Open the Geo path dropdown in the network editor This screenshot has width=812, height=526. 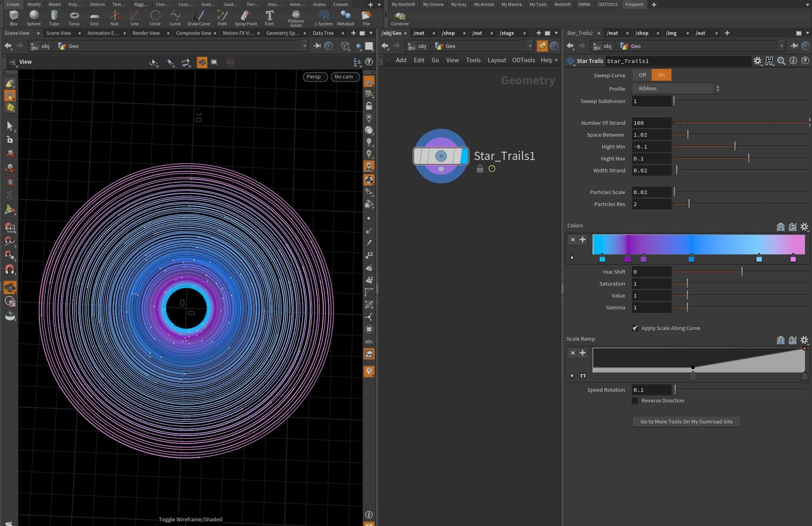[531, 46]
